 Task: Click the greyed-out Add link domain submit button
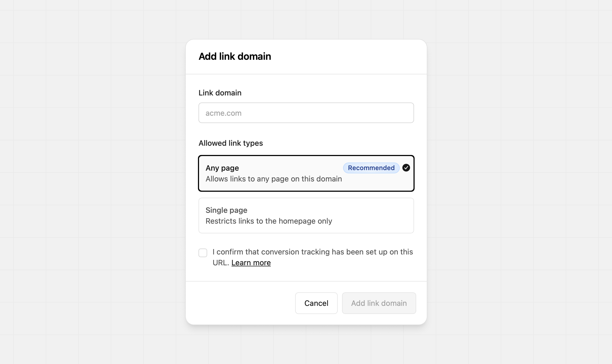[x=379, y=303]
